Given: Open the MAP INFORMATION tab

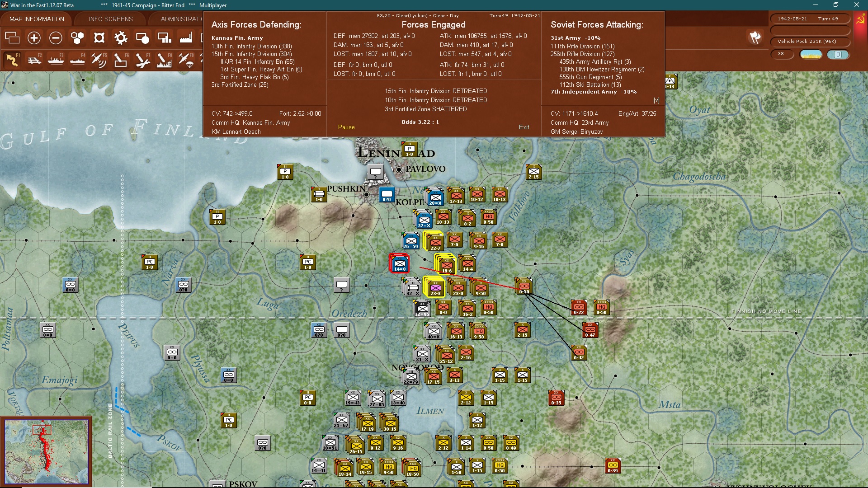Looking at the screenshot, I should pyautogui.click(x=37, y=19).
